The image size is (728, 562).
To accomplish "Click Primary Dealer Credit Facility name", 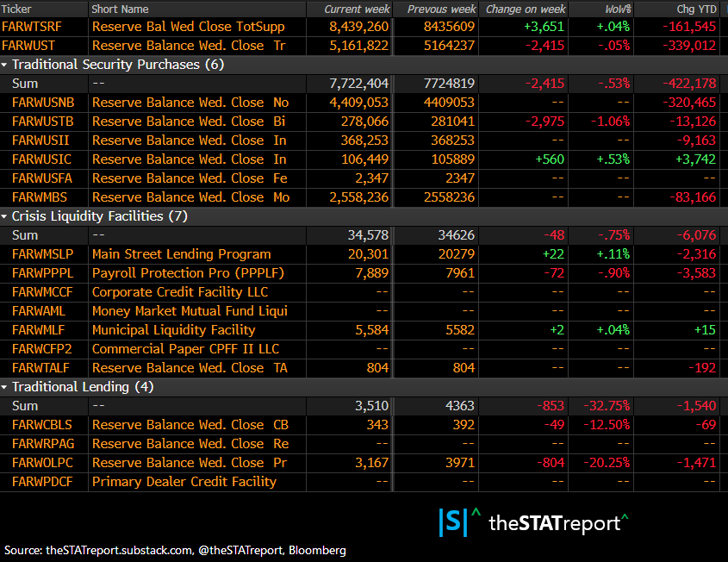I will point(184,482).
